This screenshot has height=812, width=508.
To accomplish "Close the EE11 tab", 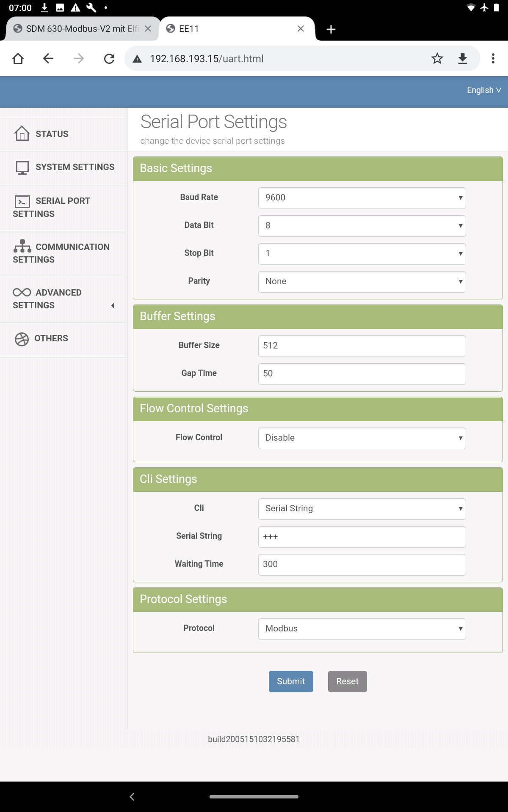I will [x=301, y=29].
